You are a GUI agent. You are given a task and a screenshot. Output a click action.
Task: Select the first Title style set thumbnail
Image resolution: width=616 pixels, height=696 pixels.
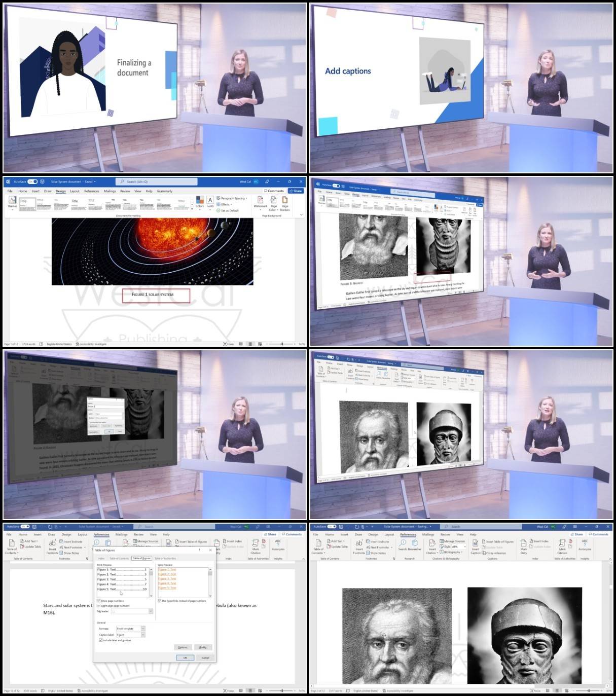(x=27, y=204)
